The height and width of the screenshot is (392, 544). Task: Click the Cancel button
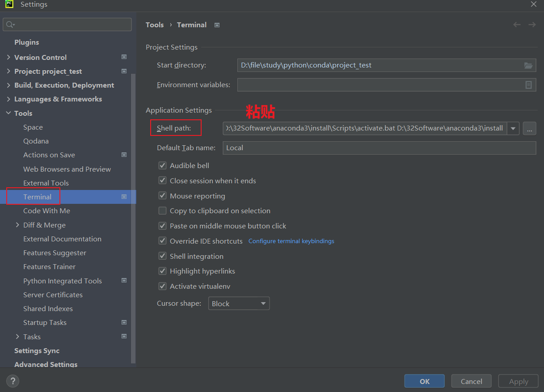pos(472,381)
